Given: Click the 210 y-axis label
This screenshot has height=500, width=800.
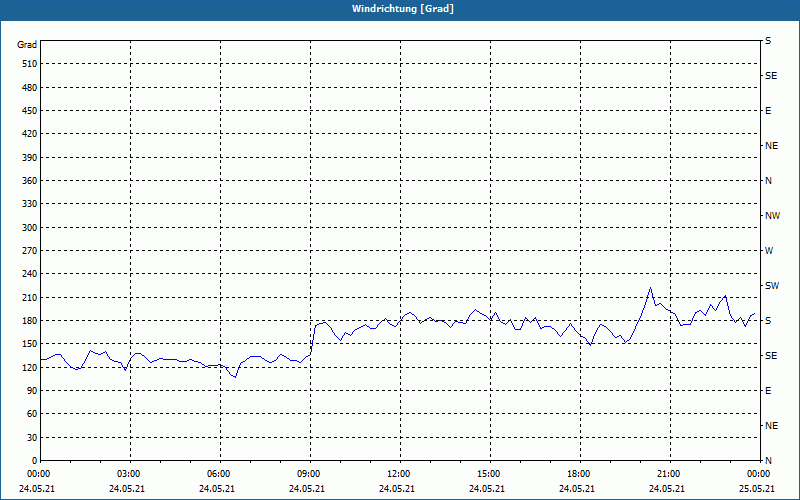Looking at the screenshot, I should pos(30,297).
